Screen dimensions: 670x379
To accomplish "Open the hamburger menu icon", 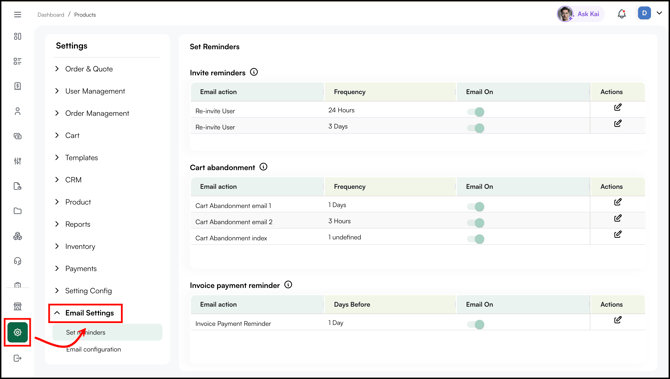I will [x=18, y=15].
